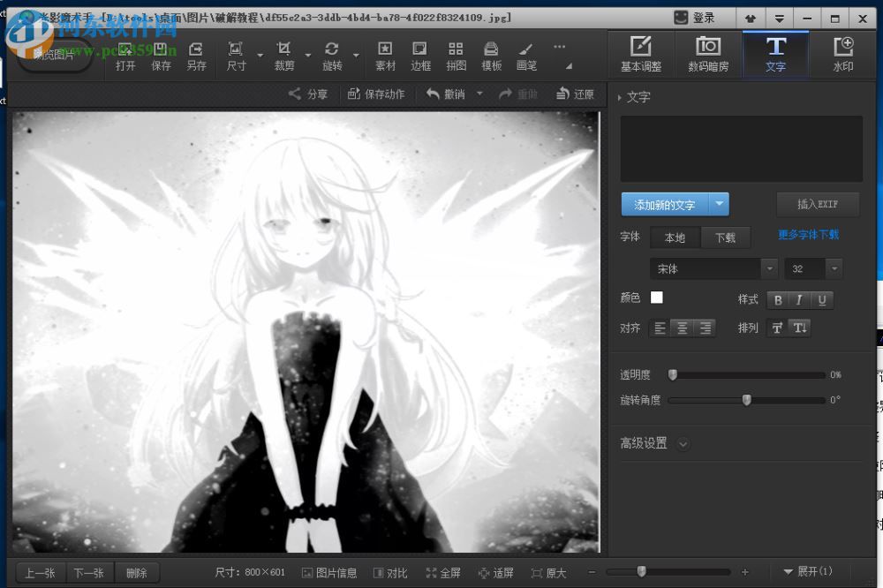883x588 pixels.
Task: Enable center text alignment
Action: tap(682, 328)
